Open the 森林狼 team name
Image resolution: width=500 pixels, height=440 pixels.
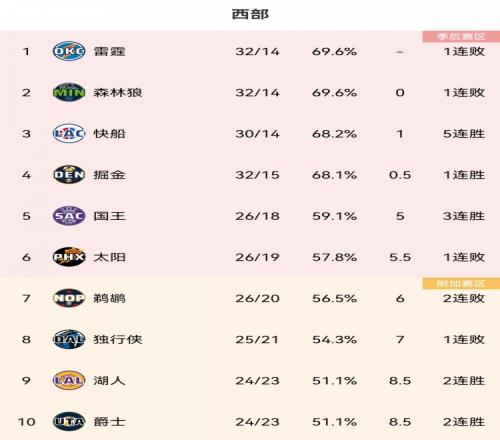118,92
